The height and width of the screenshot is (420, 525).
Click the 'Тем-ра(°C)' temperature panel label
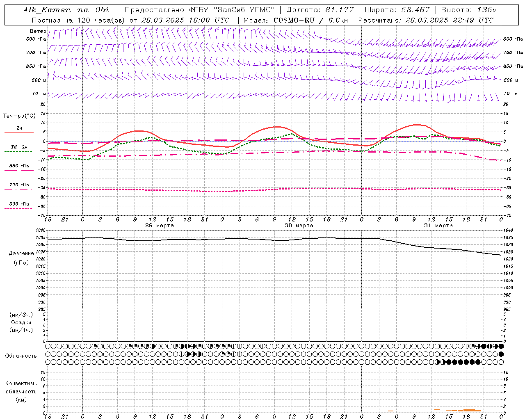19,116
